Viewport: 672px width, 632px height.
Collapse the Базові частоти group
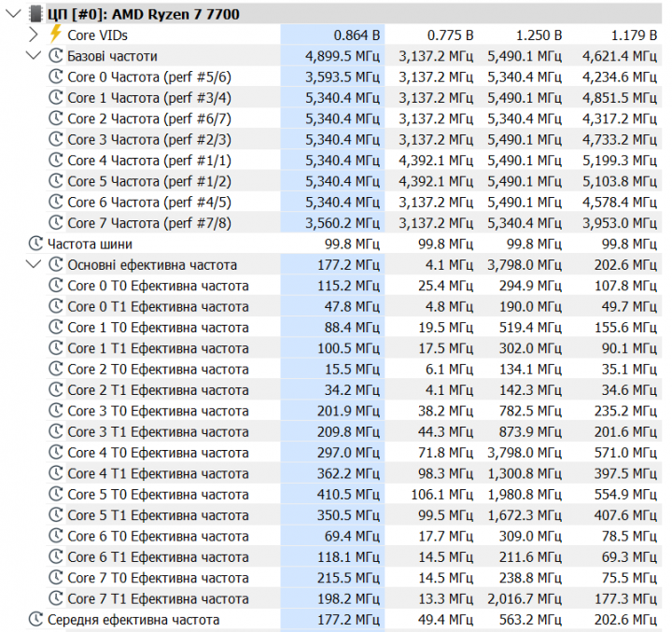click(34, 55)
